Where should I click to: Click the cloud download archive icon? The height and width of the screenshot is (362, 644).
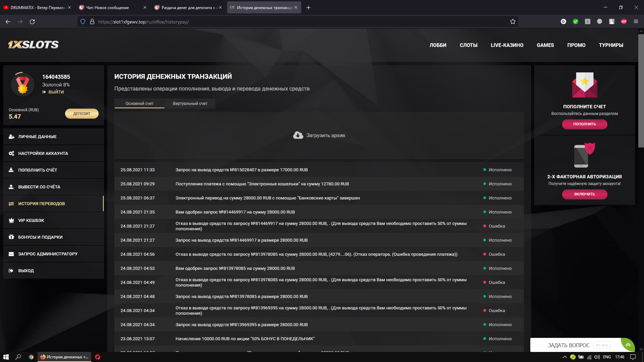click(x=298, y=135)
